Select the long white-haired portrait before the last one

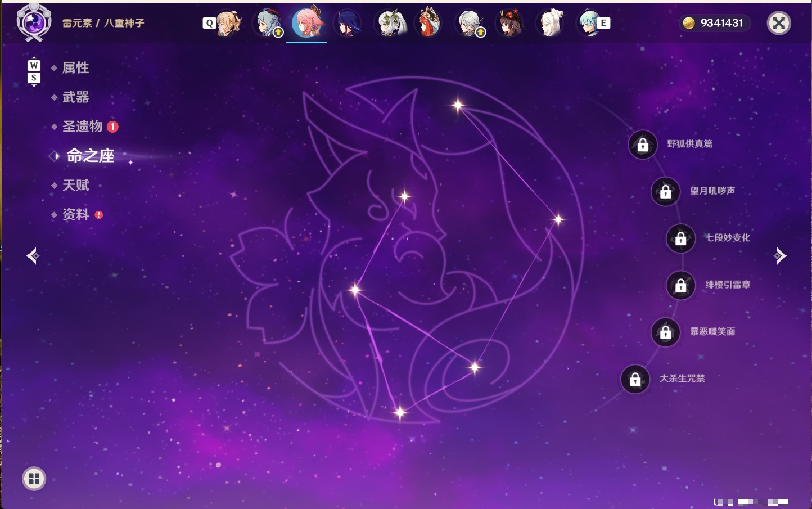coord(551,23)
